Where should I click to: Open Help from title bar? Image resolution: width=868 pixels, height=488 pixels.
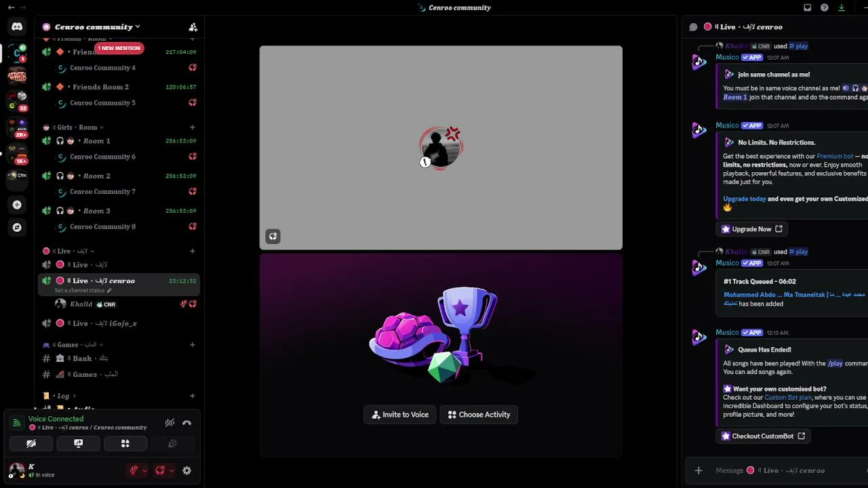point(825,7)
